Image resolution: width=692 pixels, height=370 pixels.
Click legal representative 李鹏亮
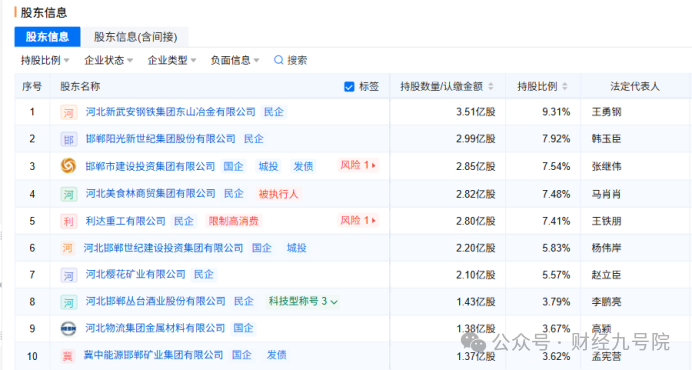point(606,302)
